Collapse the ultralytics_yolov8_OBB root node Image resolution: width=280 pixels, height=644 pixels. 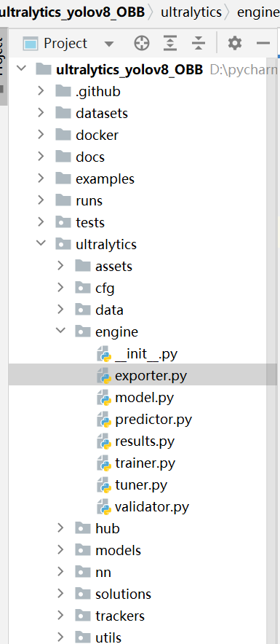[x=21, y=68]
